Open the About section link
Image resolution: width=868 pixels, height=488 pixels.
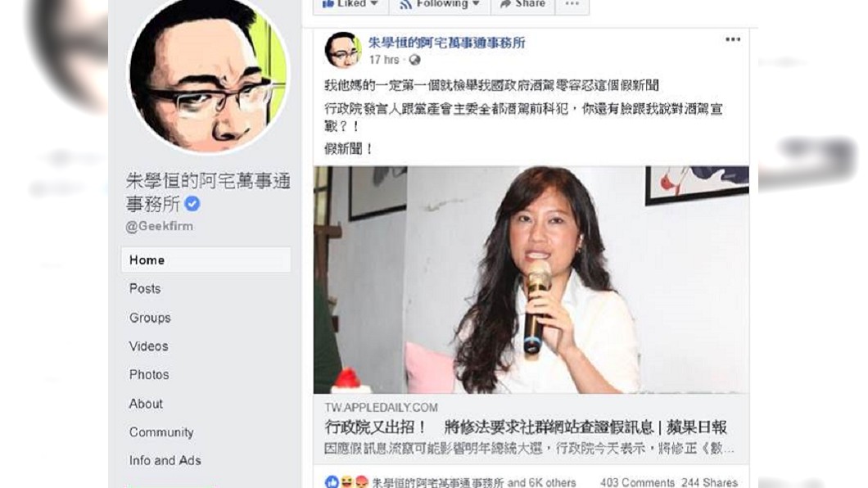[x=146, y=404]
